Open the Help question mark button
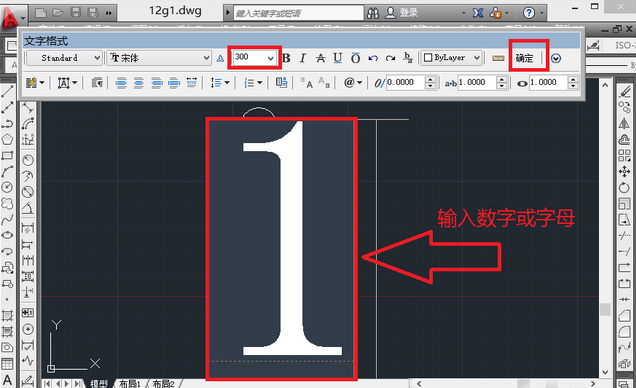The height and width of the screenshot is (388, 636). (529, 13)
